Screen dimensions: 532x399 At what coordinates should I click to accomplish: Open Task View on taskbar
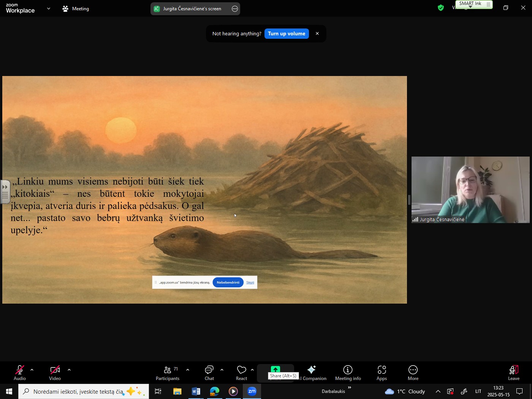click(158, 391)
